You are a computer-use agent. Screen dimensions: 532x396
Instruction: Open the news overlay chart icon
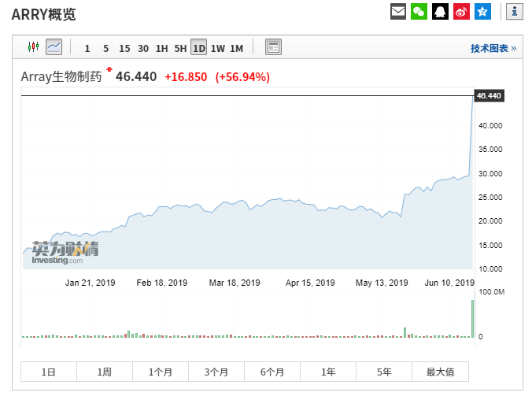pyautogui.click(x=273, y=46)
